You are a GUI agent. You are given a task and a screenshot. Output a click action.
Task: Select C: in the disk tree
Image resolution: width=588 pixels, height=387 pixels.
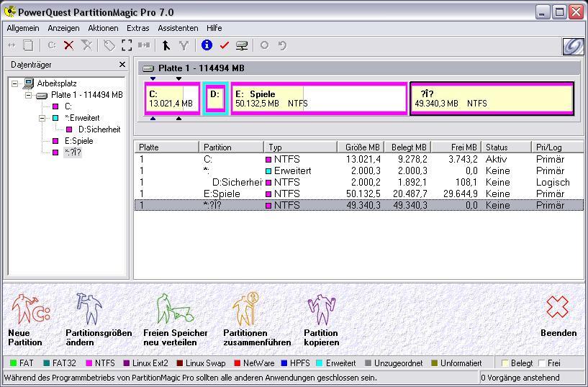click(68, 106)
